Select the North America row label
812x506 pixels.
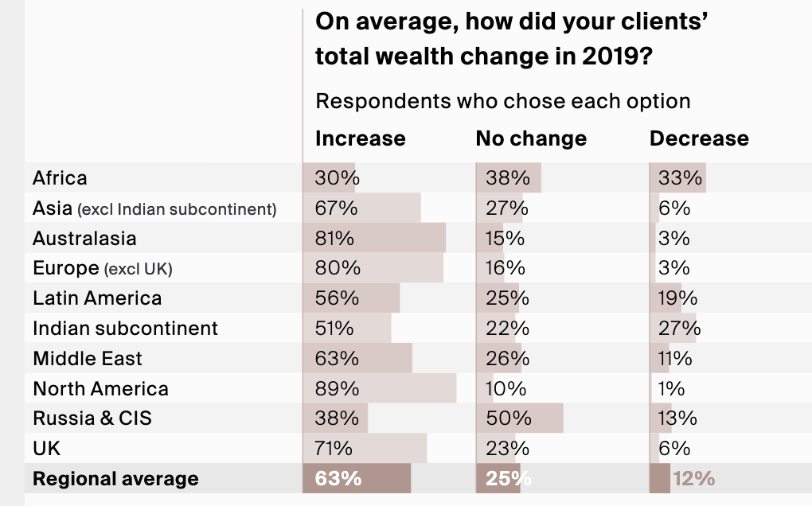tap(100, 389)
